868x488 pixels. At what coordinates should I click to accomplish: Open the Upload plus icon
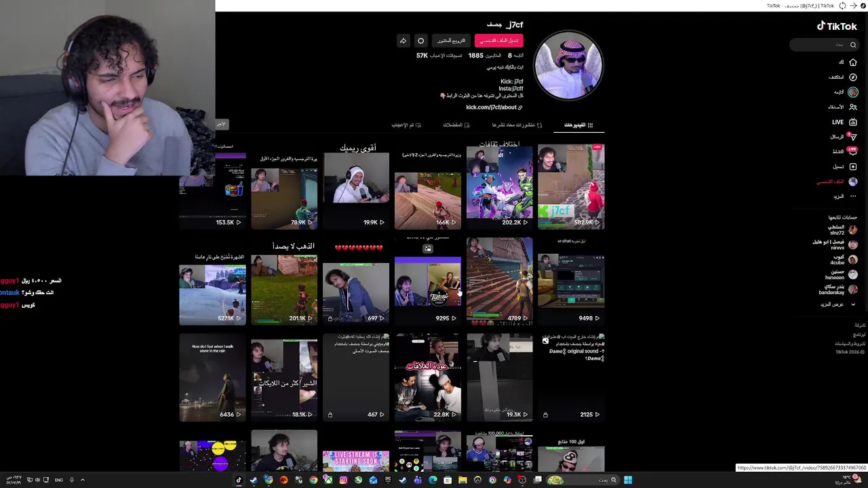point(853,167)
